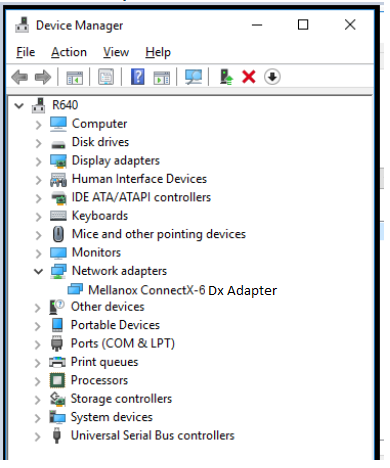Click the Disk drives category icon
Screen dimensions: 390x468
pyautogui.click(x=58, y=144)
